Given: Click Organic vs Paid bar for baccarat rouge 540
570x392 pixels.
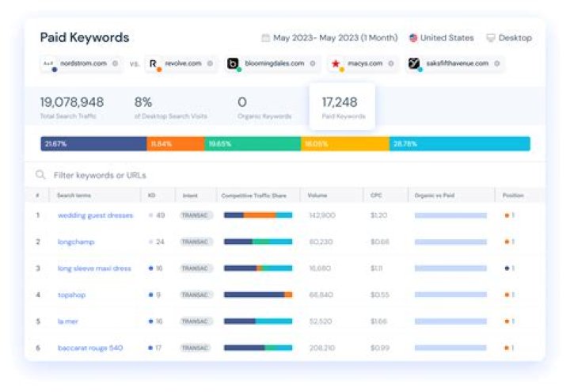Looking at the screenshot, I should pos(450,348).
